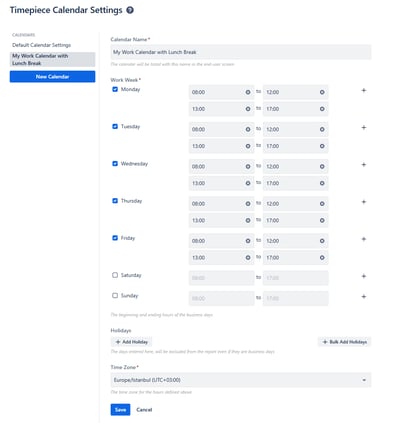Screen dimensions: 400x423
Task: Cancel the calendar changes
Action: pos(144,410)
